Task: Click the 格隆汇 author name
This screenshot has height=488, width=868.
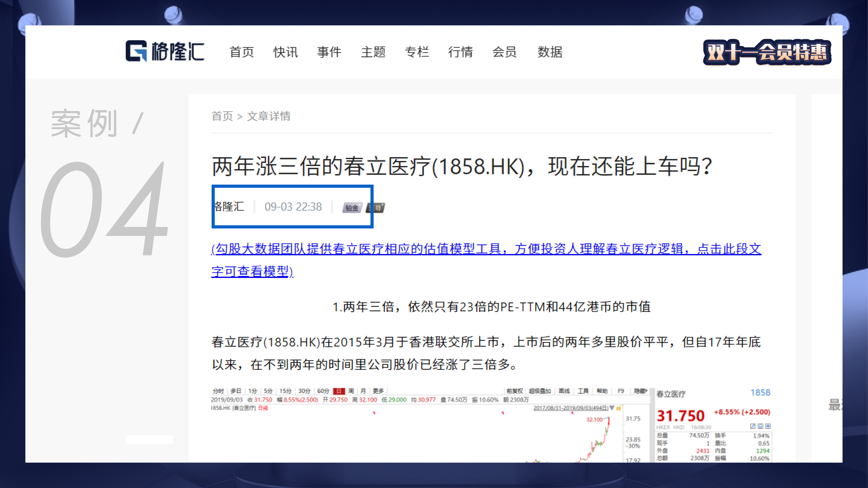Action: 229,207
